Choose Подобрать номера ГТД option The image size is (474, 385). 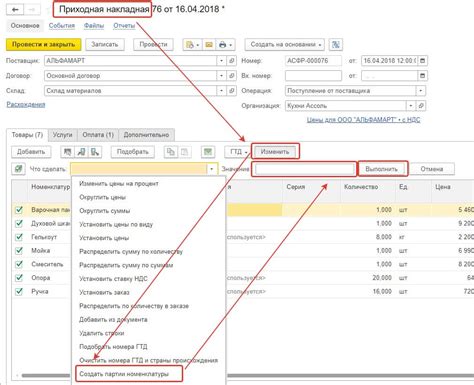click(x=113, y=347)
